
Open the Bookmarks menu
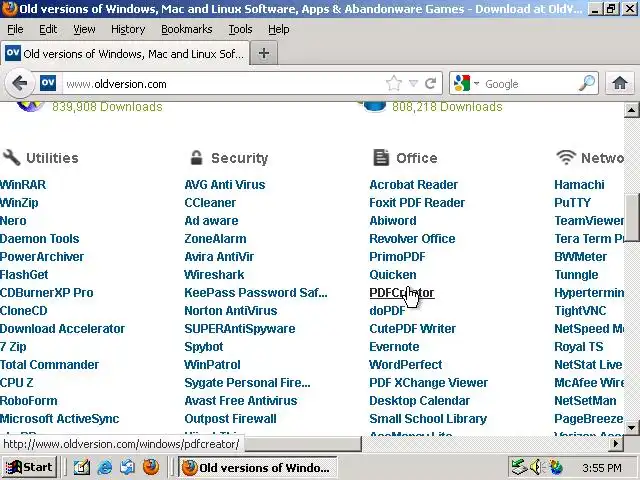(187, 29)
